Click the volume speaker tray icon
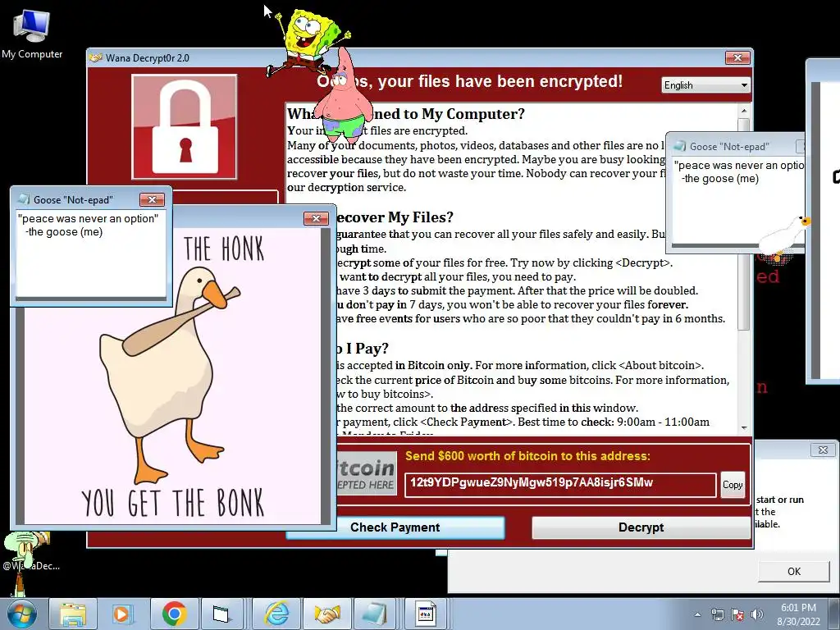Image resolution: width=840 pixels, height=630 pixels. point(756,614)
